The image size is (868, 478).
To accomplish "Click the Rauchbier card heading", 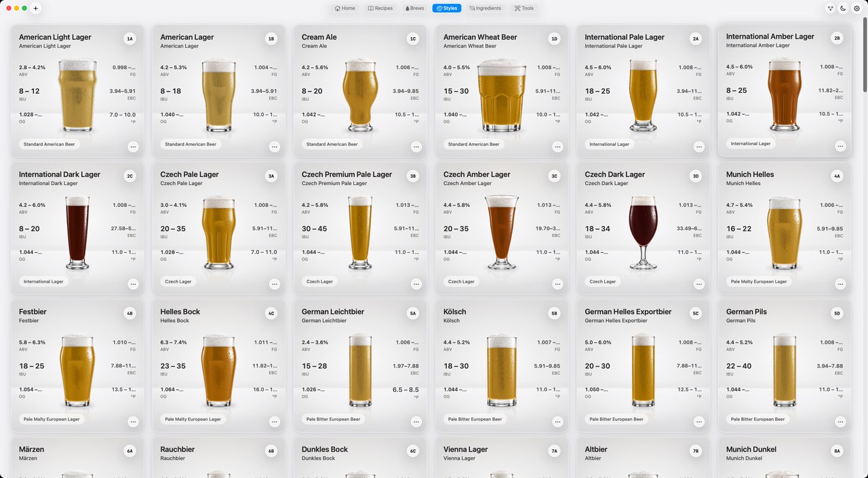I will tap(178, 450).
